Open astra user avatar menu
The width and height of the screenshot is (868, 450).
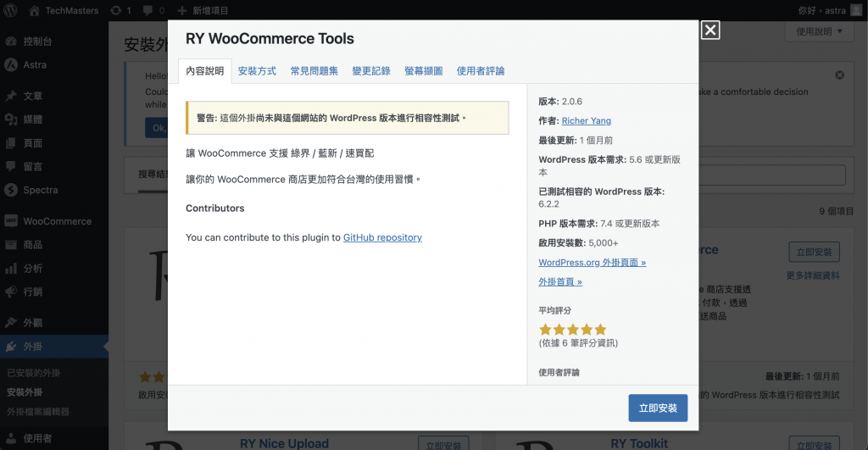coord(856,10)
